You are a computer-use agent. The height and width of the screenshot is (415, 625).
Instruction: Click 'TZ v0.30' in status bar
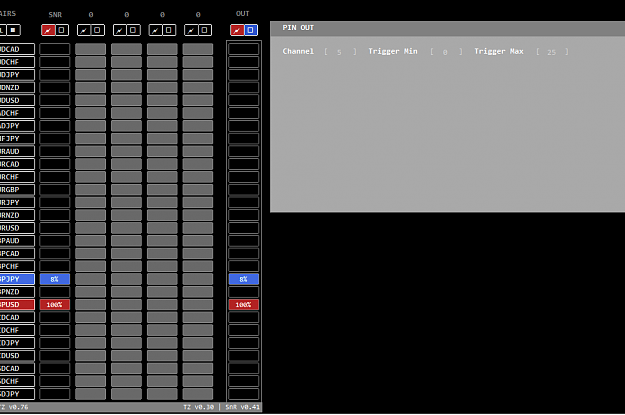(x=199, y=407)
